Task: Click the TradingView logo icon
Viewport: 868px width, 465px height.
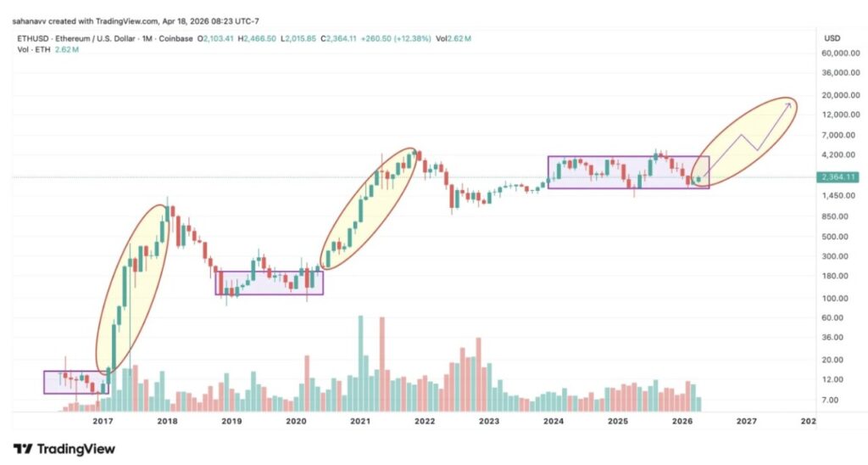Action: pyautogui.click(x=23, y=449)
